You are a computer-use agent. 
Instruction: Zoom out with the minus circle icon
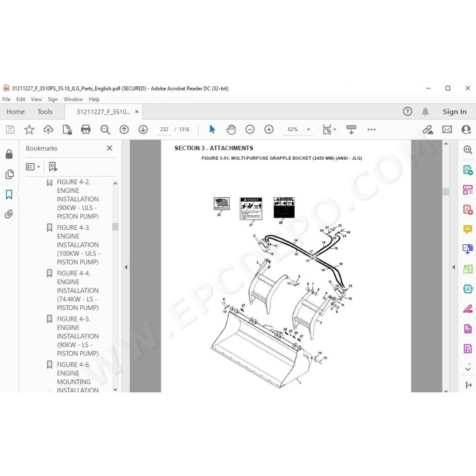point(250,130)
